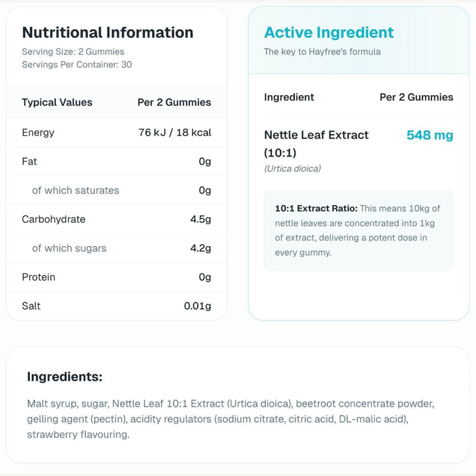Click the Protein row label
This screenshot has width=476, height=476.
[39, 277]
